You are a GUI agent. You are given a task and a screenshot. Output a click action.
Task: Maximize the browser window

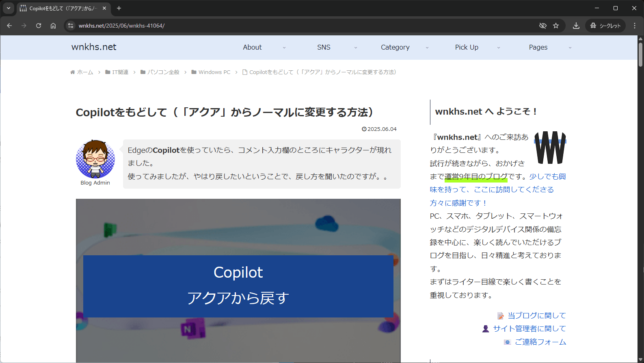pyautogui.click(x=616, y=8)
